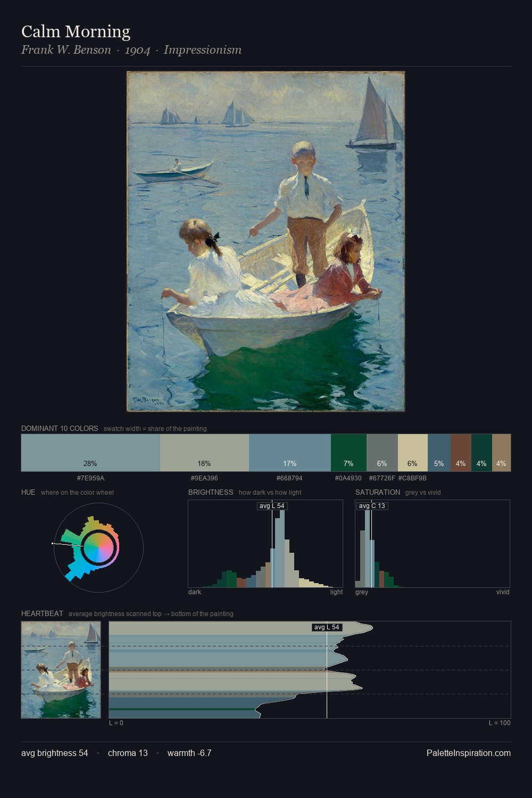Open the main Calm Morning painting image
Screen dimensions: 532x798
pyautogui.click(x=265, y=242)
